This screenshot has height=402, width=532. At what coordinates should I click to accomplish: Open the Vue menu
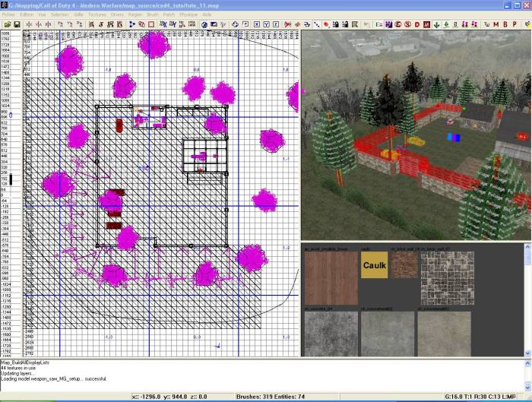point(42,14)
